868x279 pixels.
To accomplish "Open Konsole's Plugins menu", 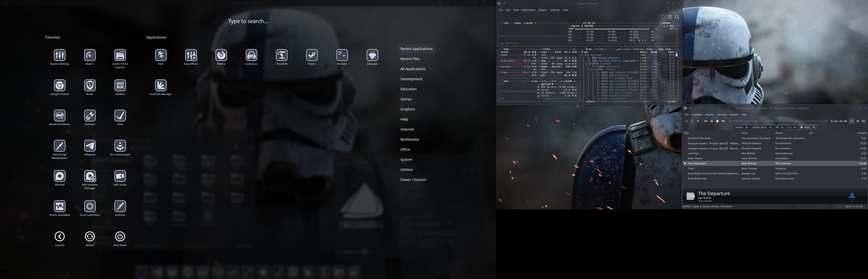I will pyautogui.click(x=542, y=10).
